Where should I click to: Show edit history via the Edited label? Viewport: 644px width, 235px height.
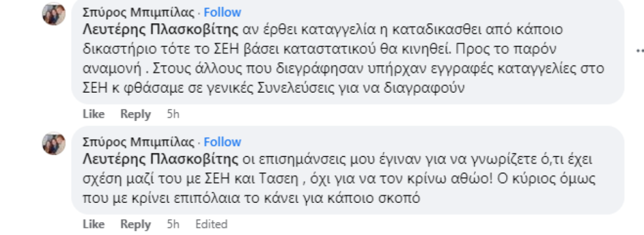pyautogui.click(x=211, y=224)
